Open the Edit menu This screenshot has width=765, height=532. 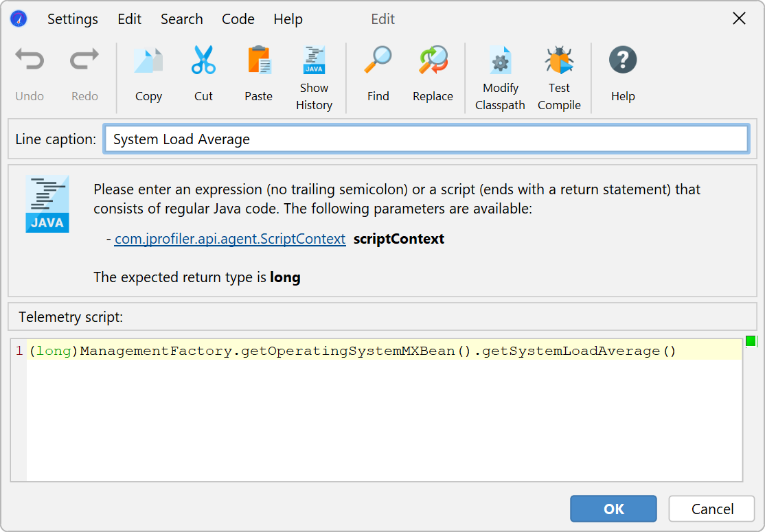tap(129, 19)
